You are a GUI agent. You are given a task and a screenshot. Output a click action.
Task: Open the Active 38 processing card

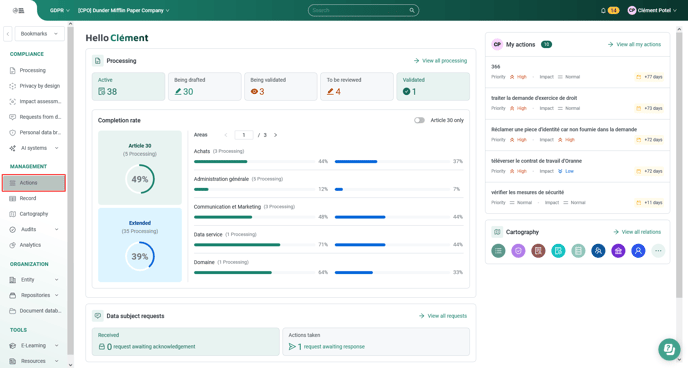click(129, 86)
